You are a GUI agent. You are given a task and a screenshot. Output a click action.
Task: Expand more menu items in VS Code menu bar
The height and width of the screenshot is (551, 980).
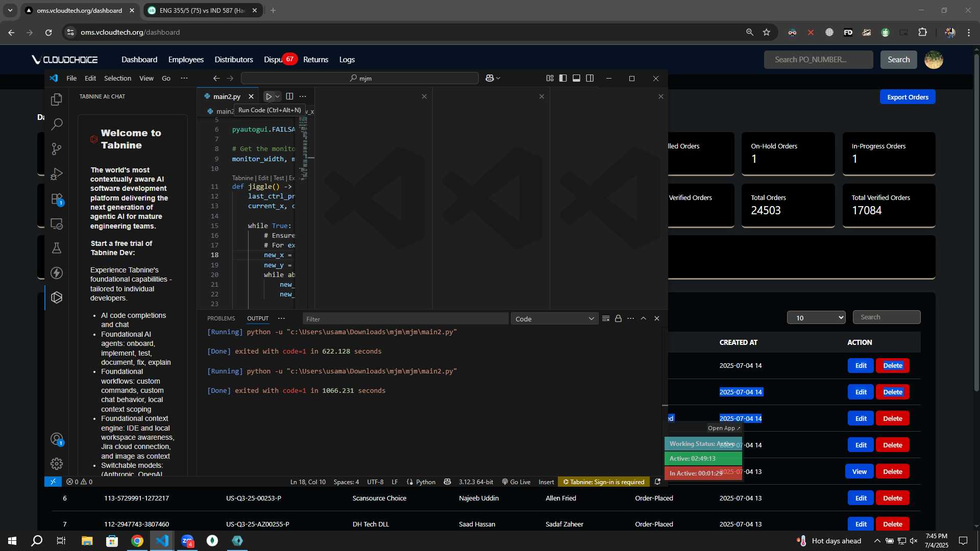[184, 78]
